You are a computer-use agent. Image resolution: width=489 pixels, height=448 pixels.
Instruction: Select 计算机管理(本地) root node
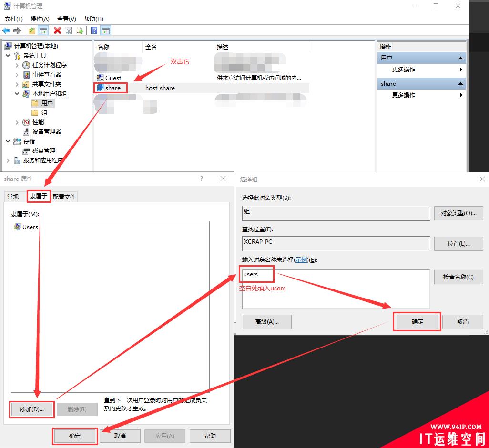coord(36,46)
